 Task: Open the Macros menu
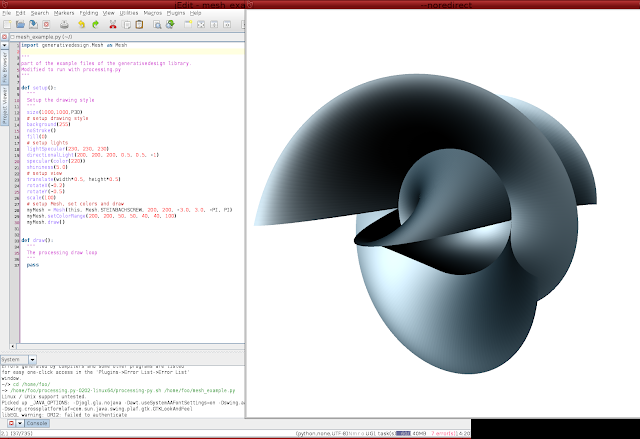(x=153, y=13)
